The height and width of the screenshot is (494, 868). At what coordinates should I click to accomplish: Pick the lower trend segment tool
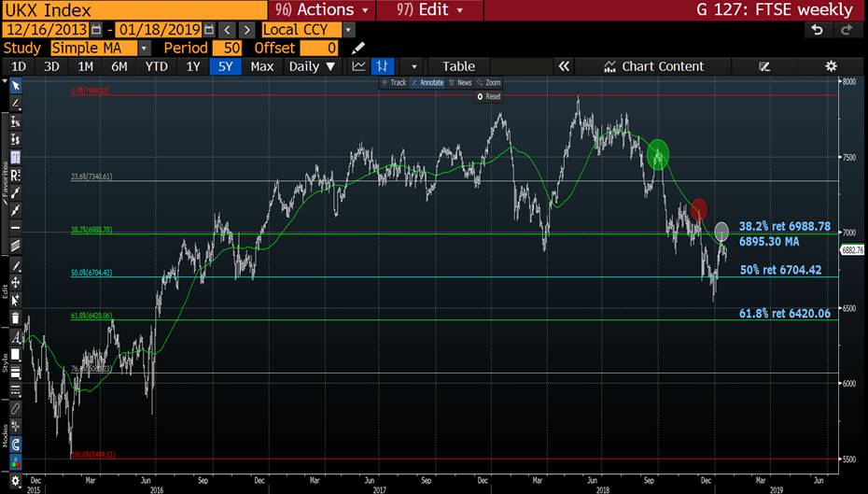[x=16, y=210]
